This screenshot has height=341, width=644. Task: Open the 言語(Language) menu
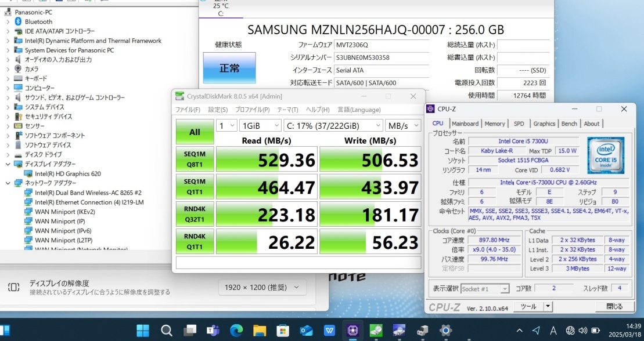359,110
